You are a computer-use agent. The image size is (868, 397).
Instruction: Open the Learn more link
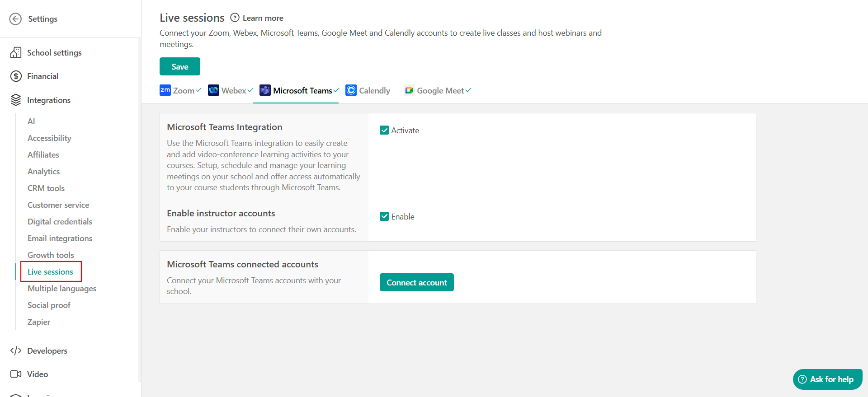263,18
